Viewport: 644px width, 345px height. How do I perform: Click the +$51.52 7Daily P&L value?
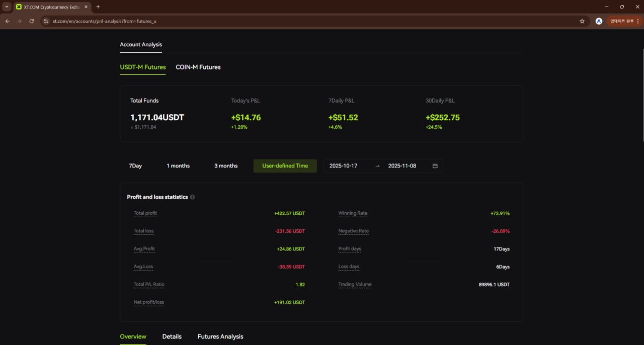point(343,118)
